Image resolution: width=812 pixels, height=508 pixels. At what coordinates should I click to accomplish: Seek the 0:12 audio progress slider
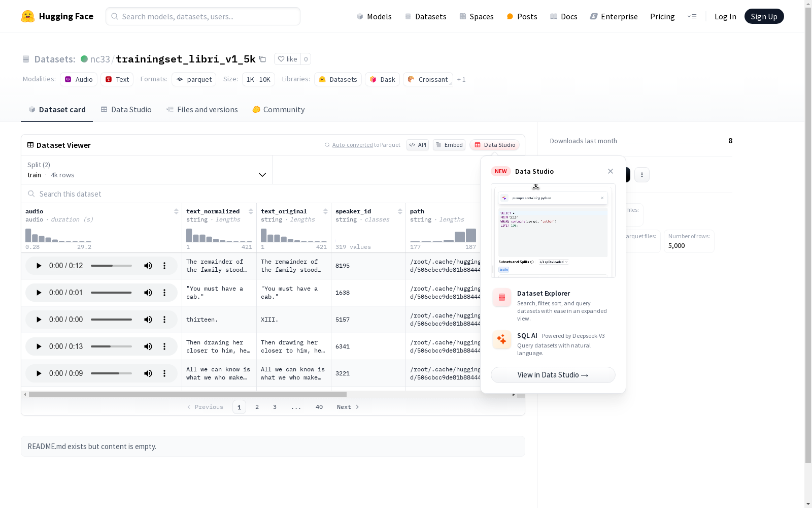point(111,266)
